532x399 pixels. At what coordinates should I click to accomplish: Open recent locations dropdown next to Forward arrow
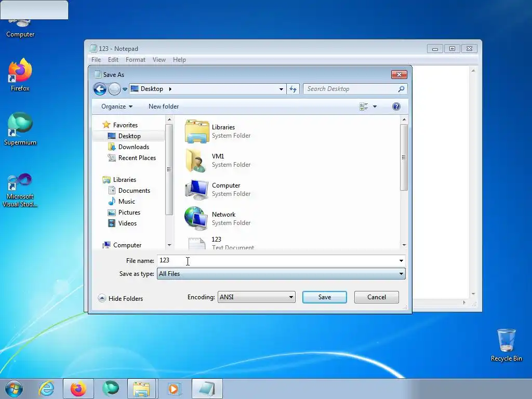click(x=125, y=89)
